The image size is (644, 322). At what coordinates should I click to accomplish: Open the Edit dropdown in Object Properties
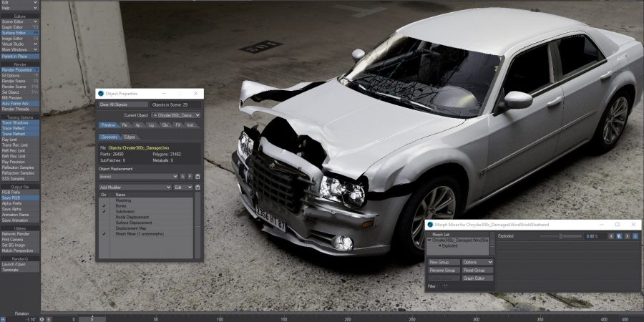tap(182, 187)
